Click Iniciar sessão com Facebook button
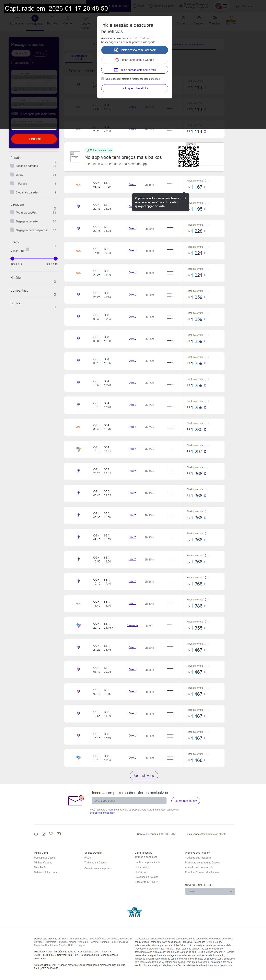 134,50
